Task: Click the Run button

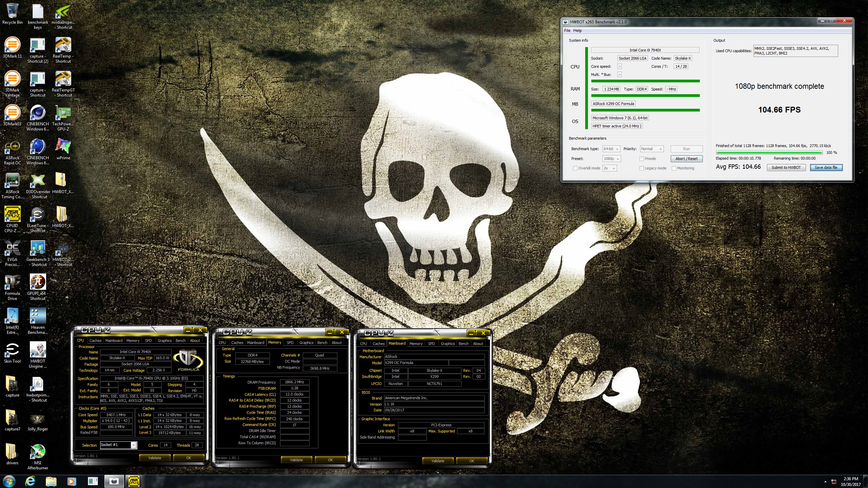Action: tap(686, 149)
